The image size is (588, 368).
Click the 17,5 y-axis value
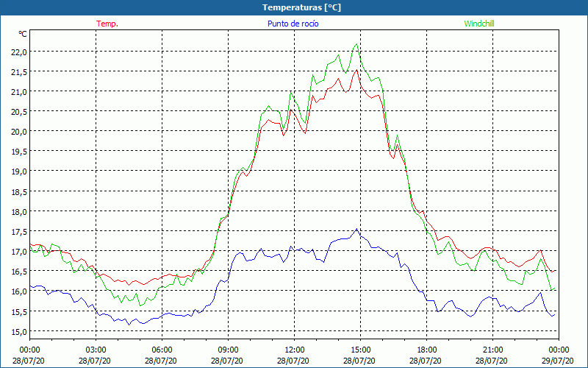pyautogui.click(x=20, y=231)
